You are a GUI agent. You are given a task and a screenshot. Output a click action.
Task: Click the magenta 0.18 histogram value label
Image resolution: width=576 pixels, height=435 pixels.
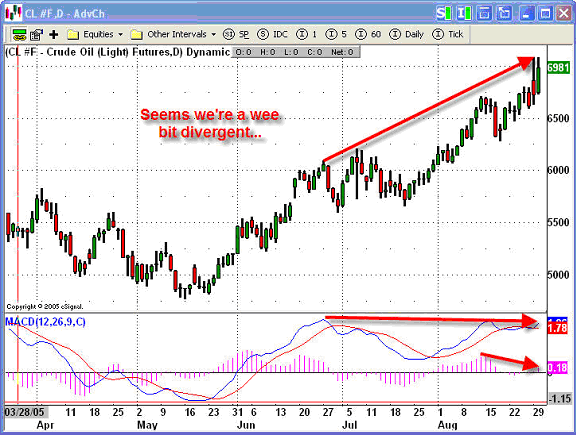tap(558, 368)
